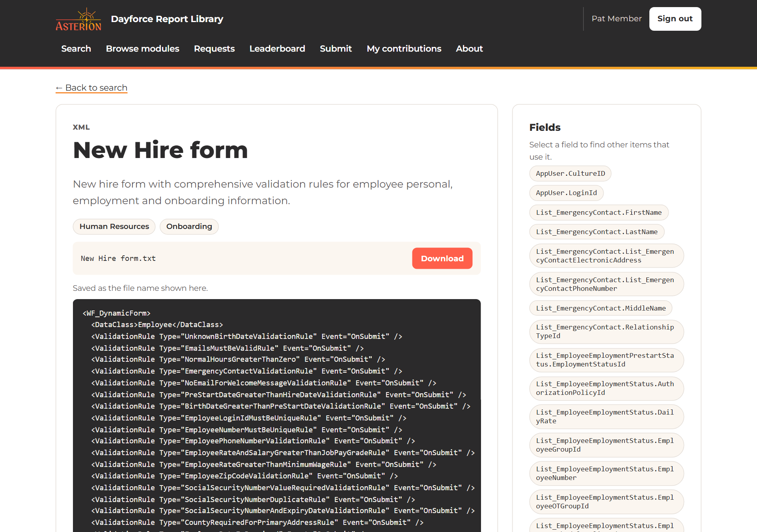Choose List_EmergencyContact.FirstName field chip

tap(599, 212)
